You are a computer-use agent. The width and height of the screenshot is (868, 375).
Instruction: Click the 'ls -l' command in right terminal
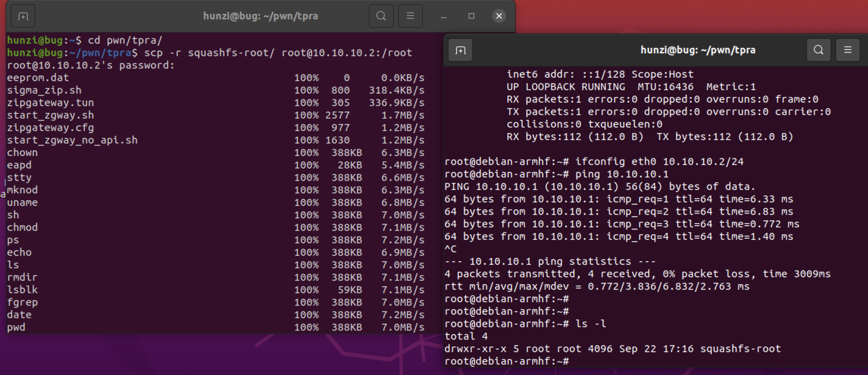(x=591, y=324)
